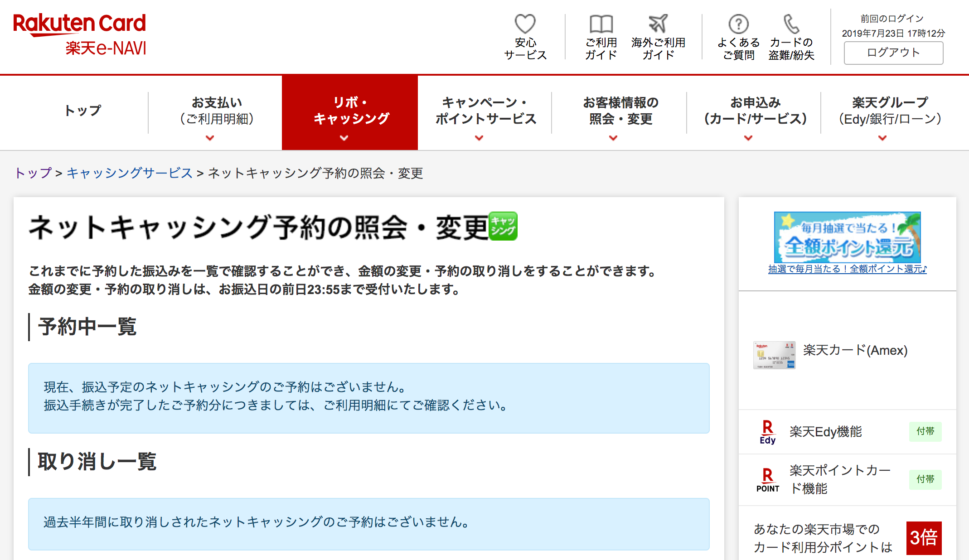Open the よくあるご質問 question mark icon
Viewport: 969px width, 560px height.
click(738, 24)
